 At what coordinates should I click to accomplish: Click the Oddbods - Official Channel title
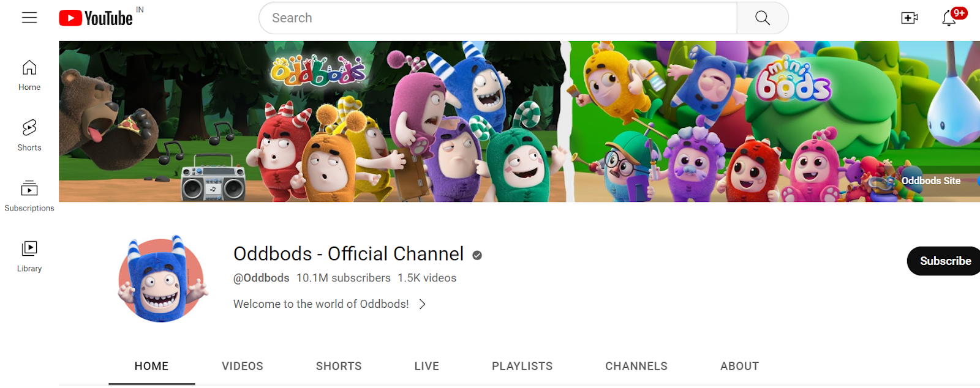pyautogui.click(x=349, y=253)
